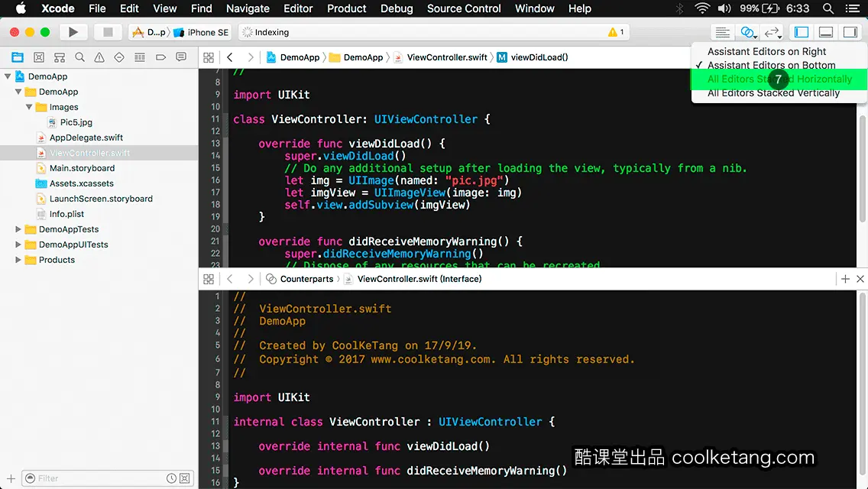Open Spotlight search in menu bar
The image size is (868, 489).
coord(828,8)
